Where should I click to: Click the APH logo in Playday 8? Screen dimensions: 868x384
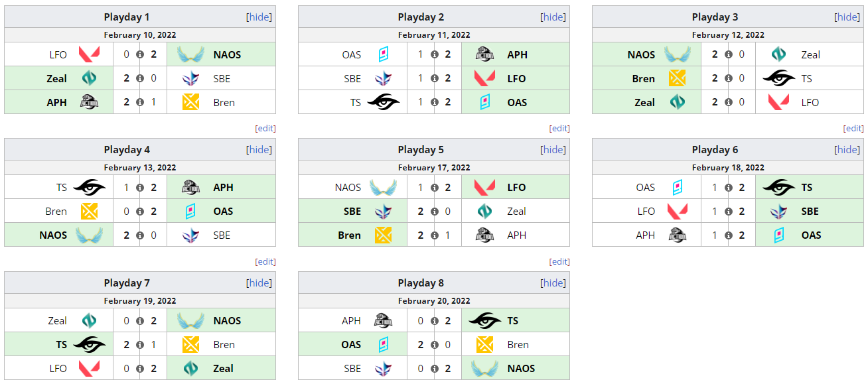point(383,321)
